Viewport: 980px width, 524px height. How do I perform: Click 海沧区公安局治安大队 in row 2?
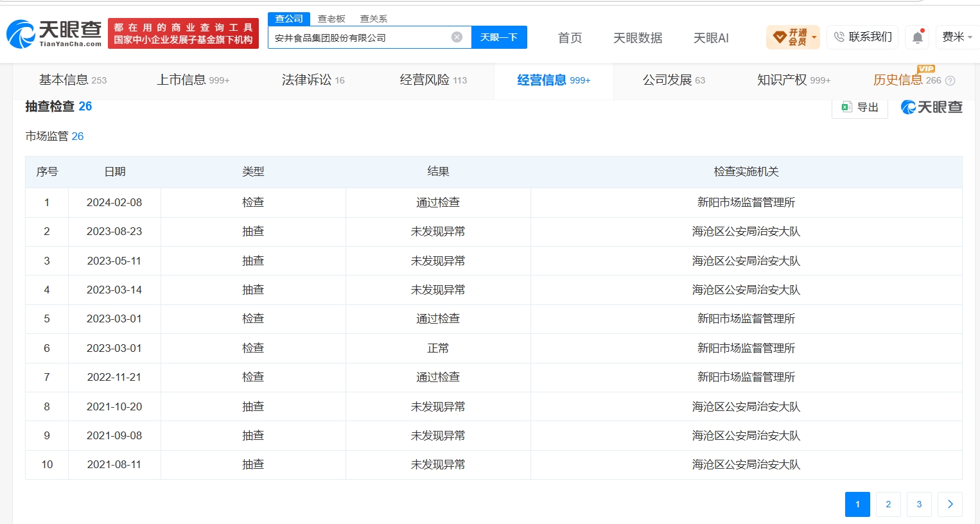pos(746,231)
